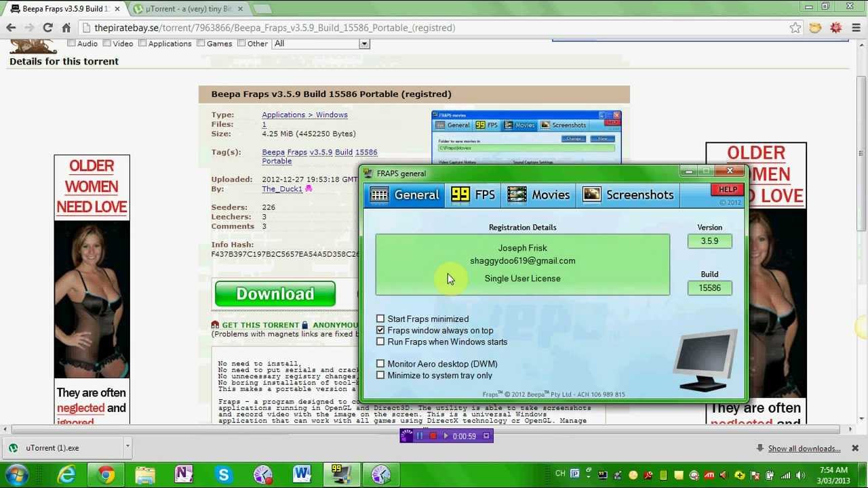Open OneNote from taskbar

click(184, 474)
